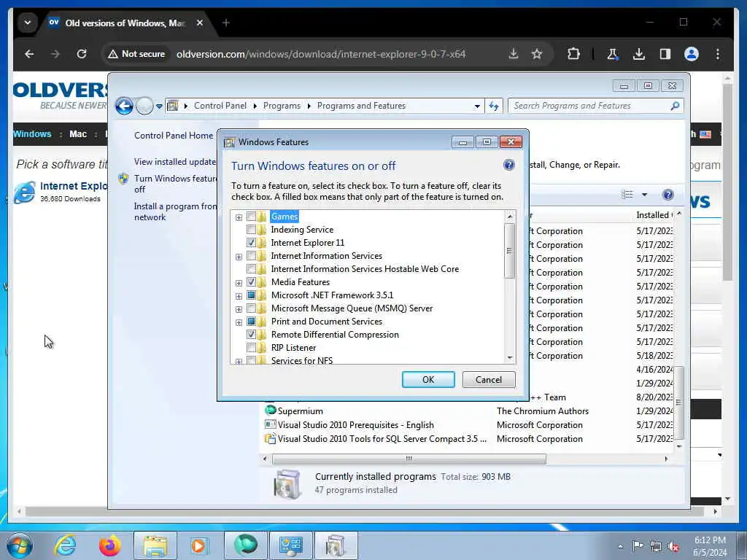The height and width of the screenshot is (560, 747).
Task: Expand Print and Document Services node
Action: pyautogui.click(x=239, y=322)
